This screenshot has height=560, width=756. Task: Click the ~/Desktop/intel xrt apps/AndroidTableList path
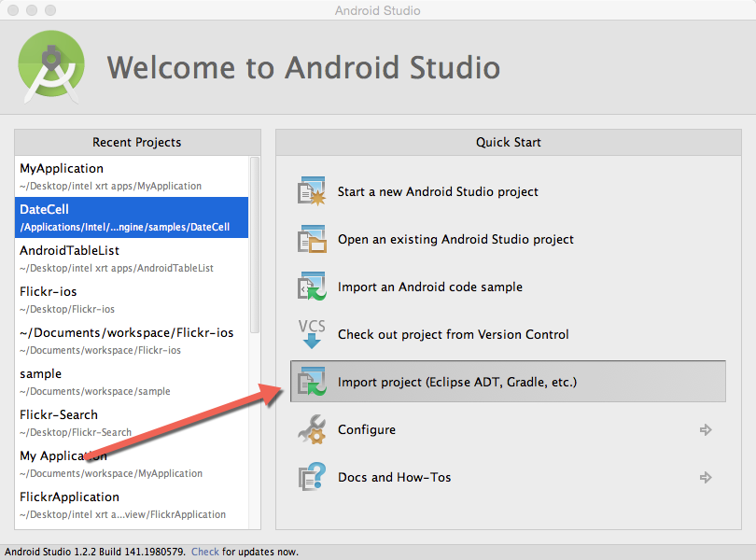[x=117, y=268]
